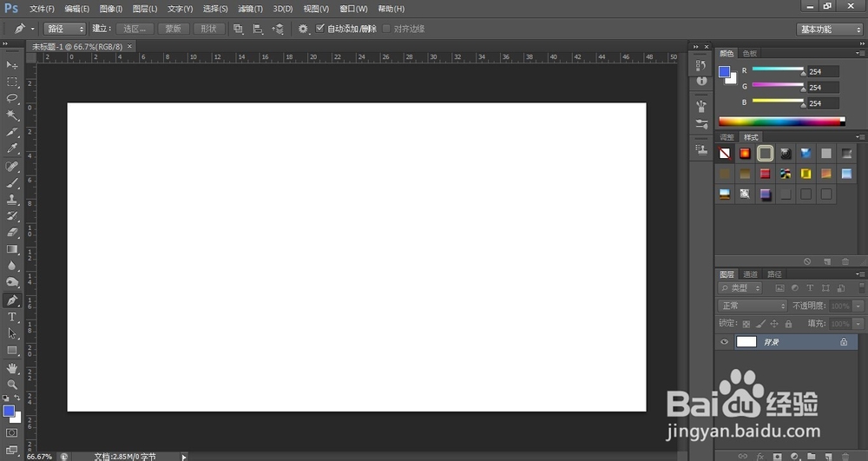Select the Rectangular Marquee tool

click(11, 82)
